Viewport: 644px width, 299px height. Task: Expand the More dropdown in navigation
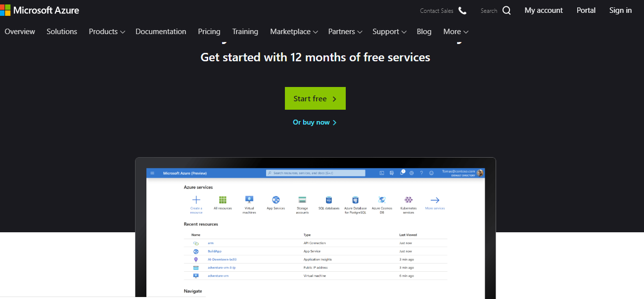(456, 32)
